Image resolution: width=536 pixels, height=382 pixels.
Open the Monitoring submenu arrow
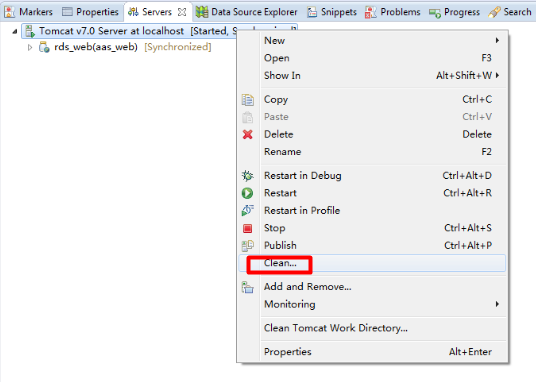(x=497, y=304)
